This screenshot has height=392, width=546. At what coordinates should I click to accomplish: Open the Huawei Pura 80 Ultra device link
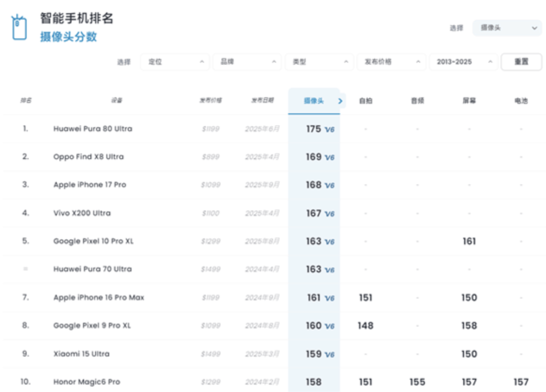(x=93, y=129)
